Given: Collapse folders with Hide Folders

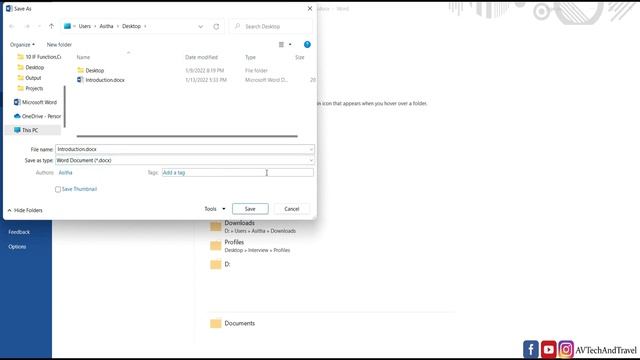Looking at the screenshot, I should 25,210.
